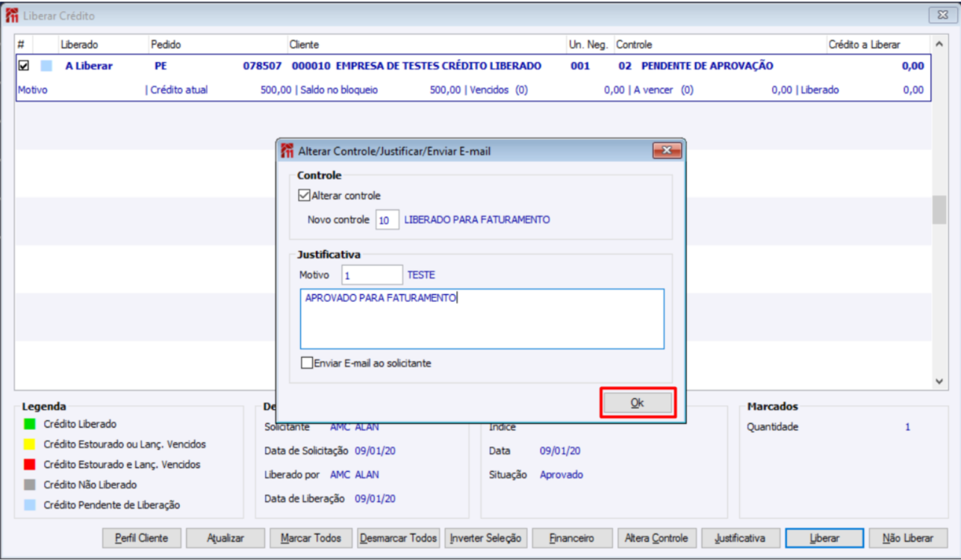Click the Situação value Aprovado
The height and width of the screenshot is (560, 961).
[x=562, y=474]
